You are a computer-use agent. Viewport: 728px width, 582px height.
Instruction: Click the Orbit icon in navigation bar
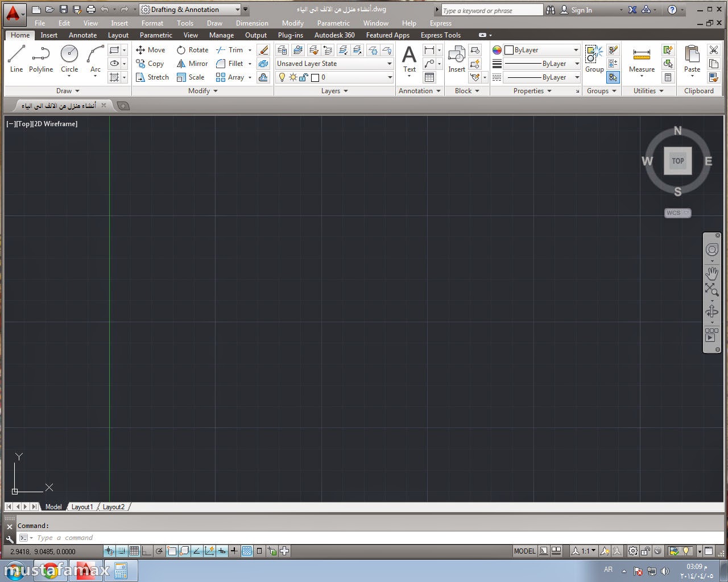coord(712,311)
